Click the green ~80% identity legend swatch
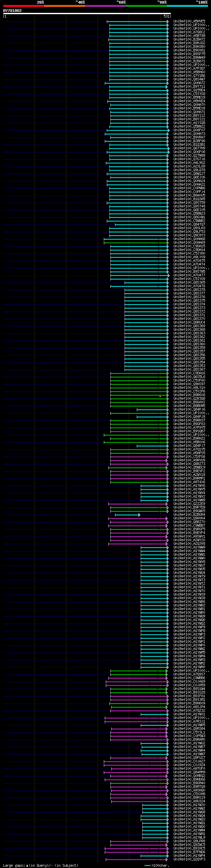 [146, 6]
